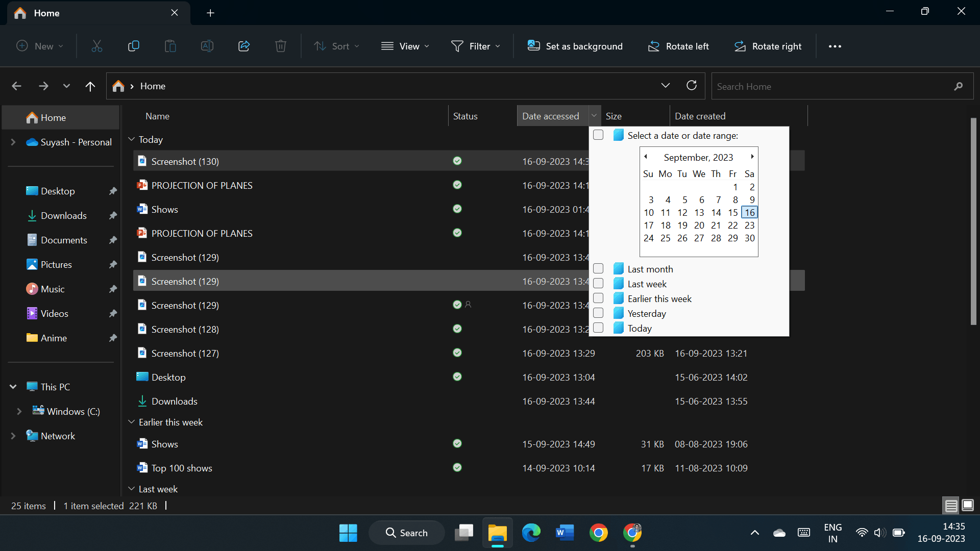This screenshot has height=551, width=980.
Task: Click Rotate left button
Action: [x=678, y=46]
